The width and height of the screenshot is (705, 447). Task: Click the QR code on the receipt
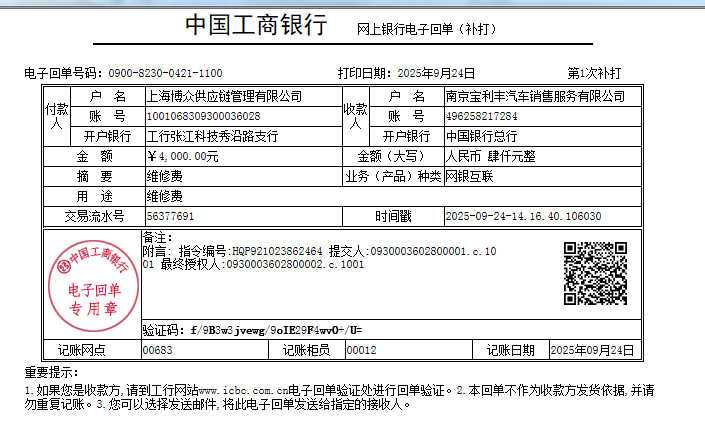[594, 272]
